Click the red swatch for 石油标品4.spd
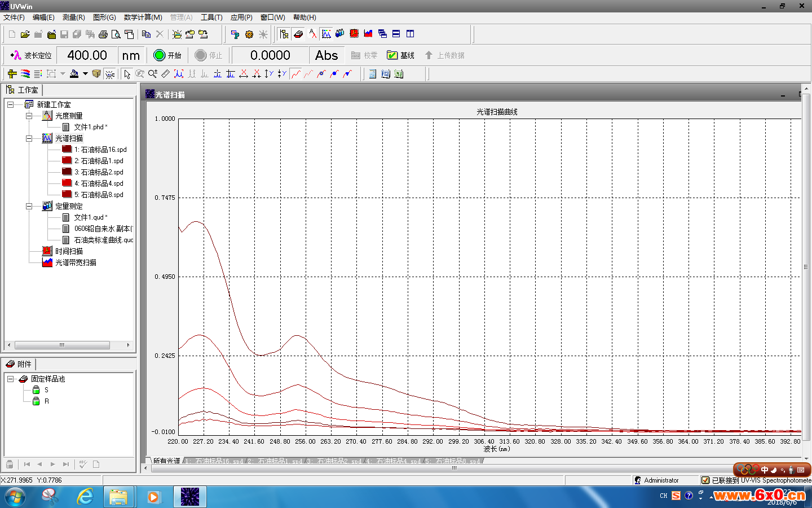812x508 pixels. click(67, 183)
